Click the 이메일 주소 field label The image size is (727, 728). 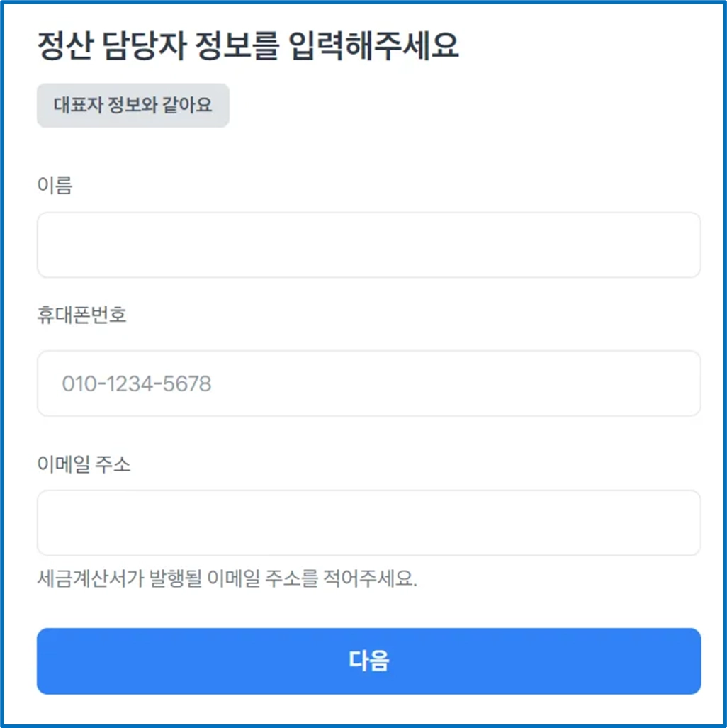pyautogui.click(x=84, y=464)
